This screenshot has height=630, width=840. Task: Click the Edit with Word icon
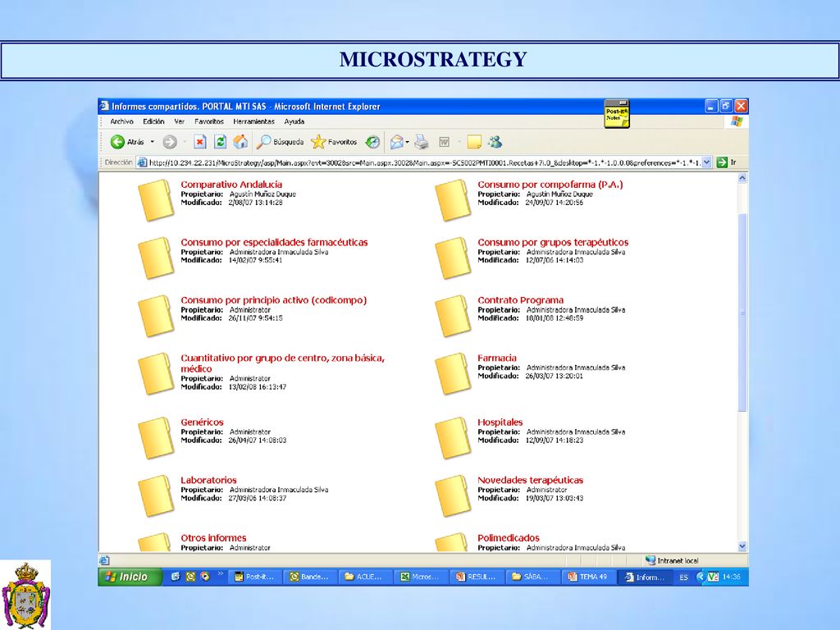(444, 142)
